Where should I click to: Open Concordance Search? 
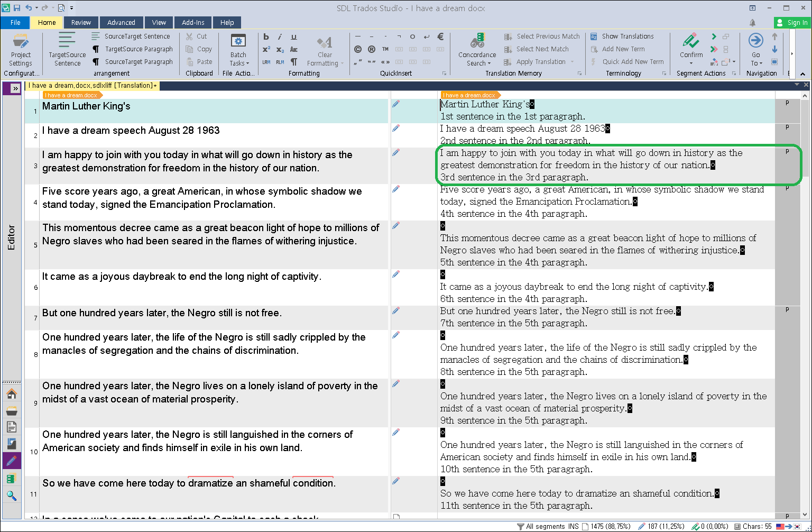coord(477,50)
